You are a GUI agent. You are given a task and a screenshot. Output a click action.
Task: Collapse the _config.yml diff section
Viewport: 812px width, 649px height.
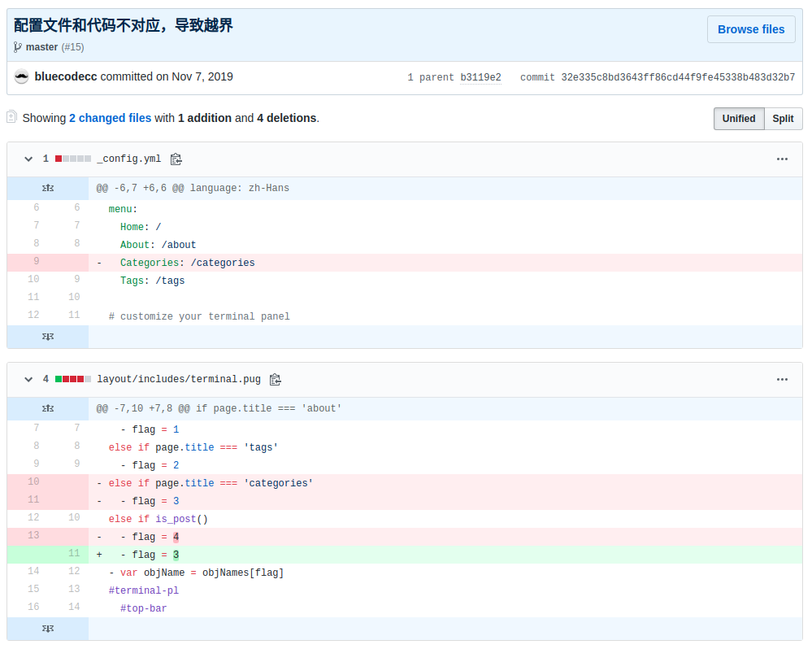tap(28, 159)
